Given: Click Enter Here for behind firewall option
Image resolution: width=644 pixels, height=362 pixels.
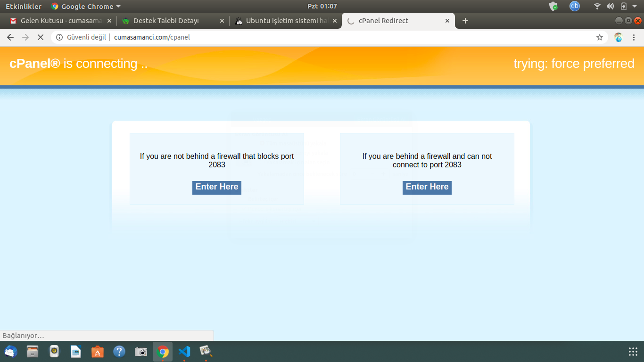Looking at the screenshot, I should (427, 187).
